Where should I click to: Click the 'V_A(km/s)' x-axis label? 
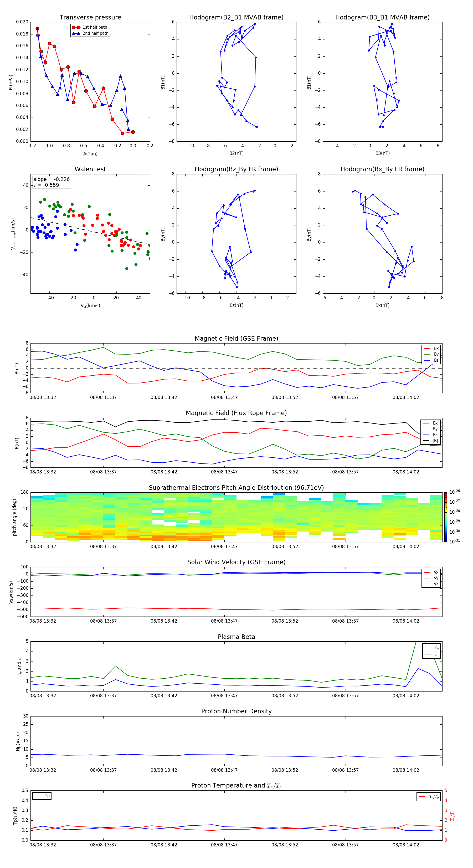(90, 306)
